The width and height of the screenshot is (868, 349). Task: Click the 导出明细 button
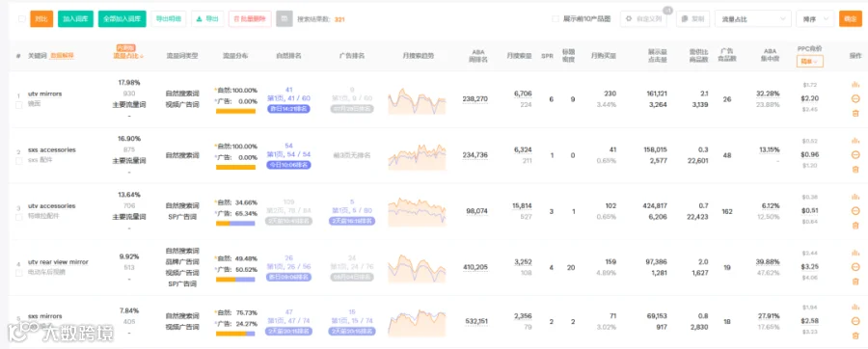pyautogui.click(x=169, y=19)
